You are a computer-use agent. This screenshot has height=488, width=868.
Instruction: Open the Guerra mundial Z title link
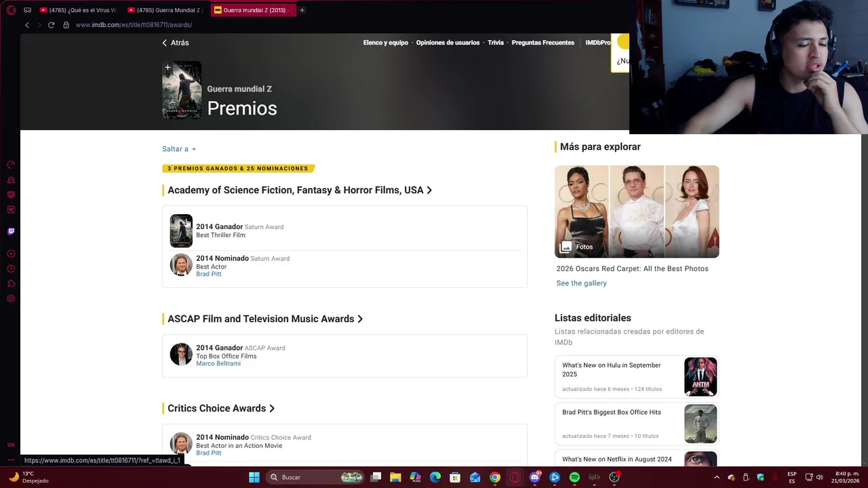click(239, 89)
